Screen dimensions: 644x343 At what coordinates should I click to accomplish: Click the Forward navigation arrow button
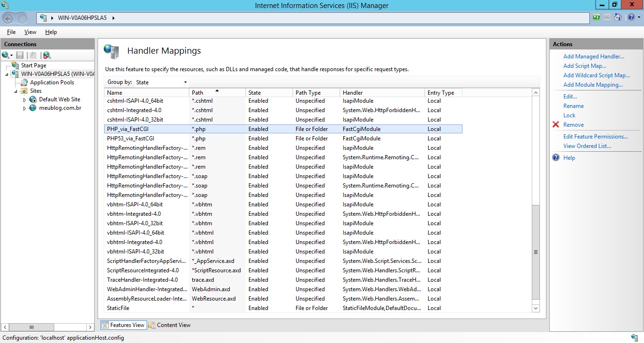[x=22, y=18]
